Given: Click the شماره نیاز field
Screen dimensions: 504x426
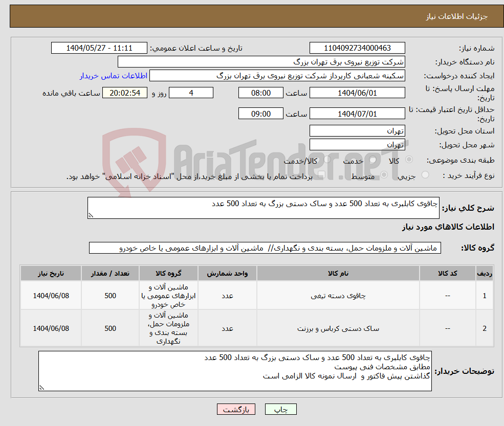Looking at the screenshot, I should [x=357, y=48].
